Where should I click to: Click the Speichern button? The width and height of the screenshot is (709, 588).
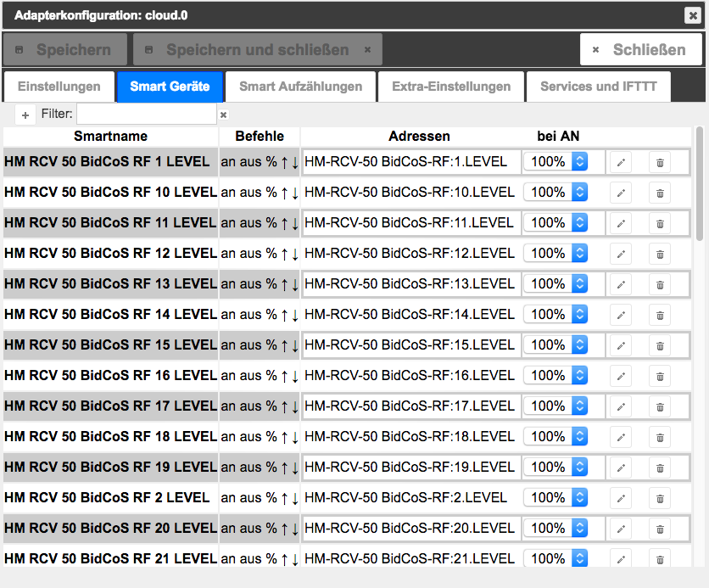(x=64, y=49)
